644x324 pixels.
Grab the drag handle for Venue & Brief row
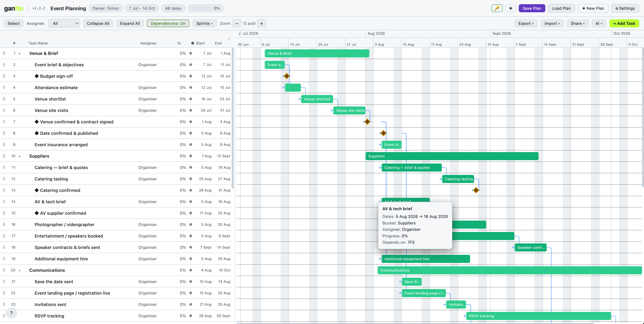tap(4, 53)
